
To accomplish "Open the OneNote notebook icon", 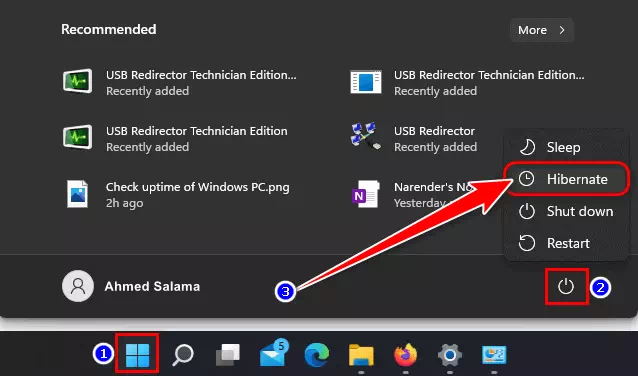I will click(x=365, y=194).
